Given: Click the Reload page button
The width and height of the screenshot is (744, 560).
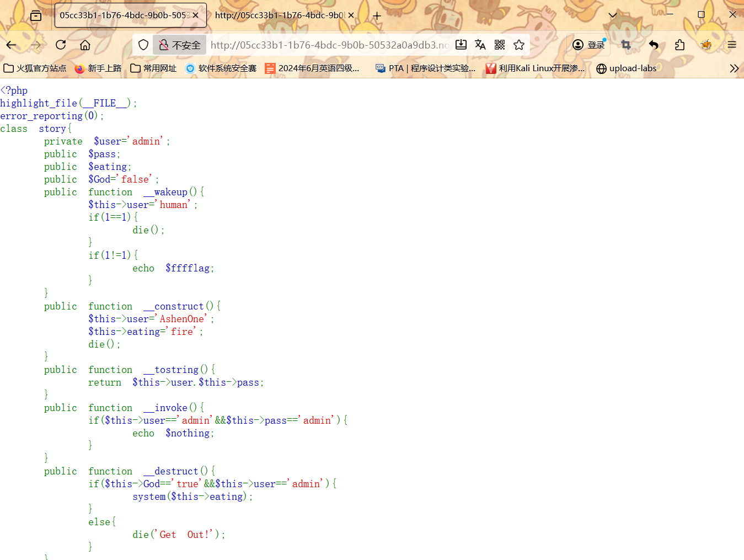Looking at the screenshot, I should [x=61, y=45].
